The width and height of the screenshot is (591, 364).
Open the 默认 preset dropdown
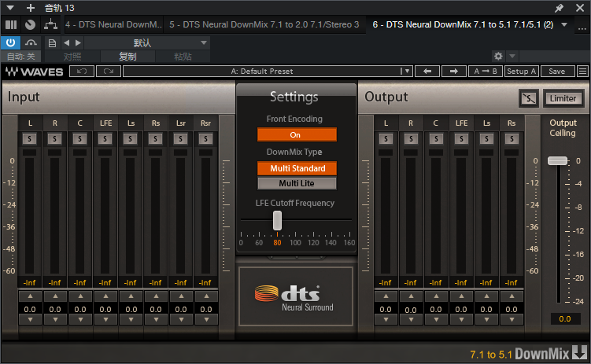tap(147, 43)
